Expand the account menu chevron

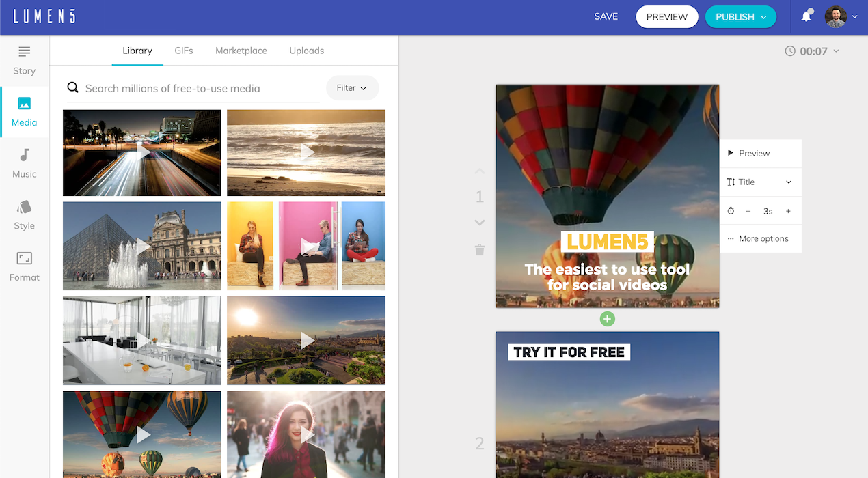854,17
